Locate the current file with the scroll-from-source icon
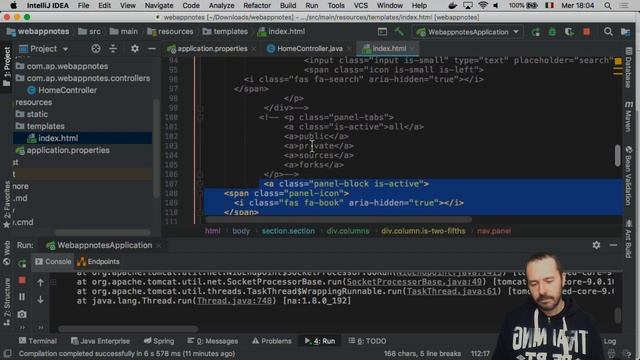Image resolution: width=640 pixels, height=360 pixels. (x=96, y=49)
